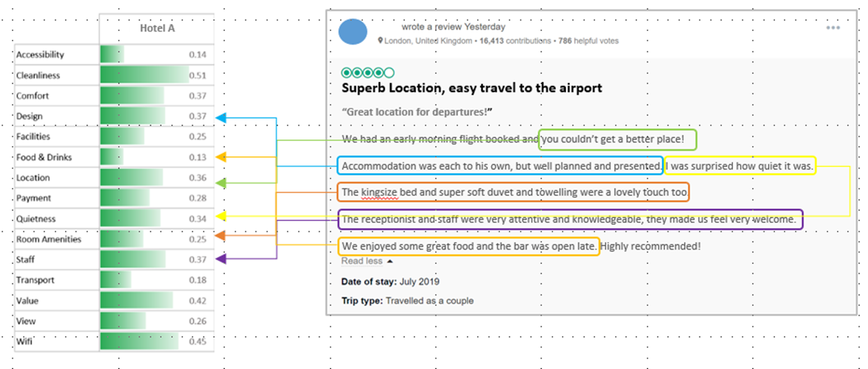Click the Wifi green score bar
868x369 pixels.
[x=139, y=342]
